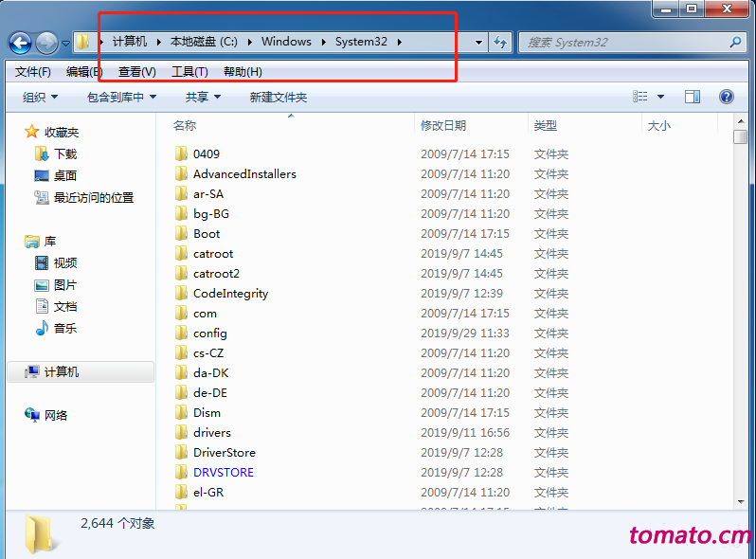Click the 文档 library icon
Image resolution: width=756 pixels, height=559 pixels.
coord(42,306)
